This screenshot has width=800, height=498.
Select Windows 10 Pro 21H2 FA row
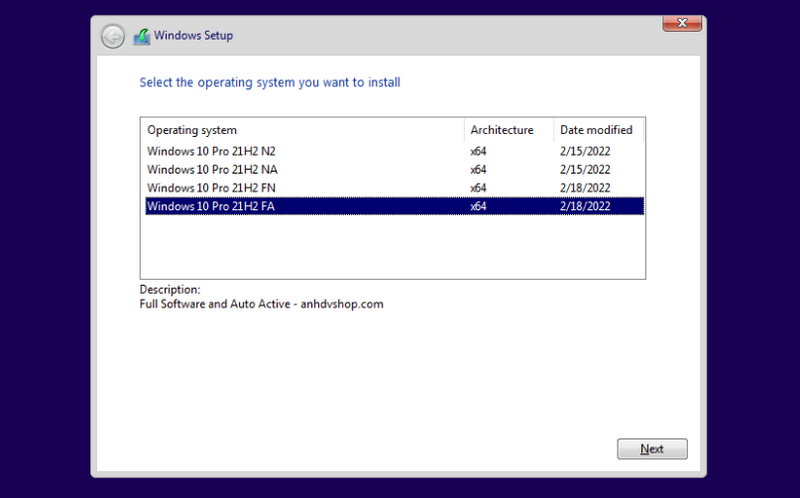pos(394,206)
